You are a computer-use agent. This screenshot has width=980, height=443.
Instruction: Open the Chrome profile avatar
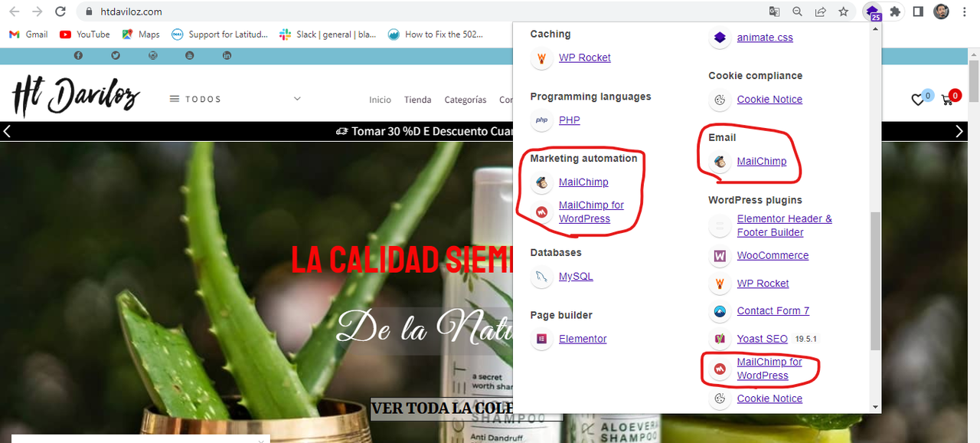pyautogui.click(x=941, y=11)
